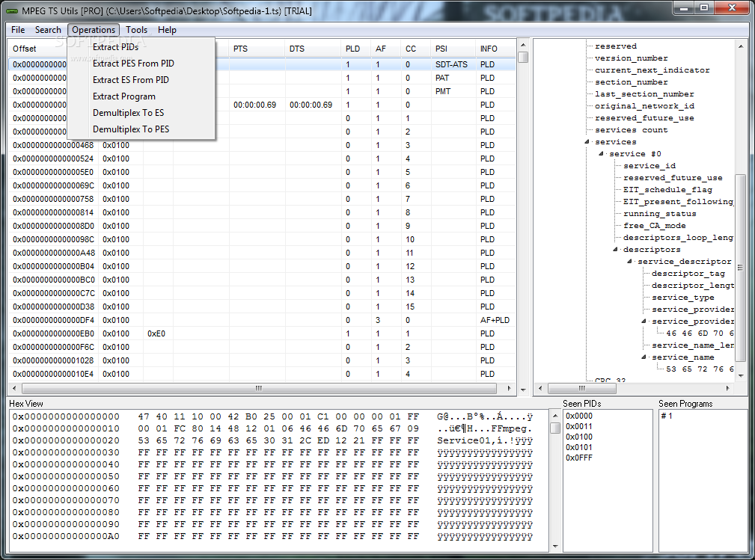Click tree panel scroll up arrow
The height and width of the screenshot is (560, 755).
pyautogui.click(x=741, y=46)
